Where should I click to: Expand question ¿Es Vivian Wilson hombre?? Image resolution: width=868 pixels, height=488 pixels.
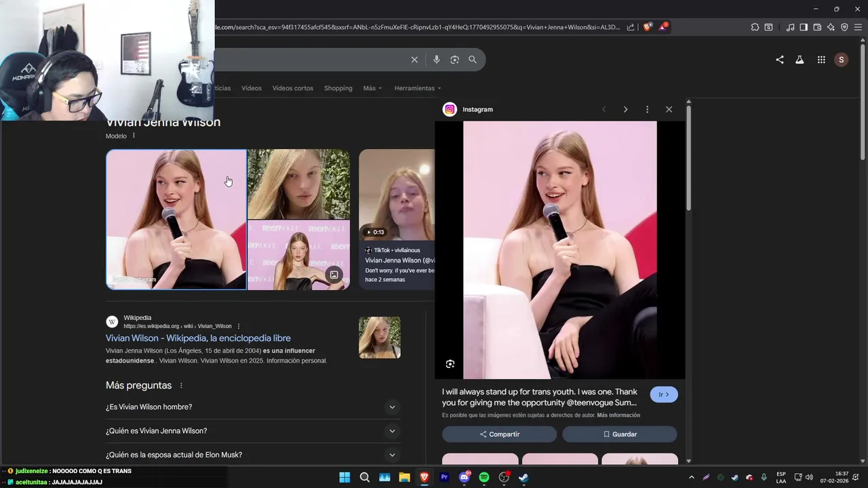click(x=252, y=407)
